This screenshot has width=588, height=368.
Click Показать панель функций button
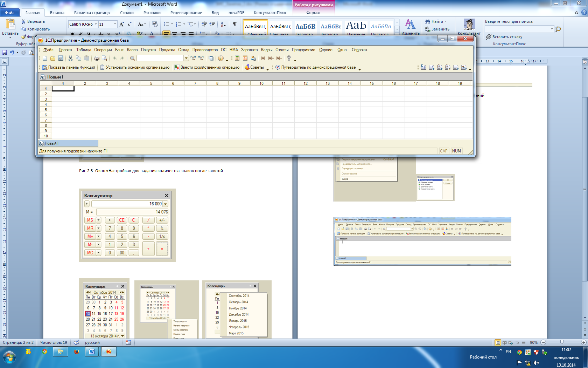(69, 67)
